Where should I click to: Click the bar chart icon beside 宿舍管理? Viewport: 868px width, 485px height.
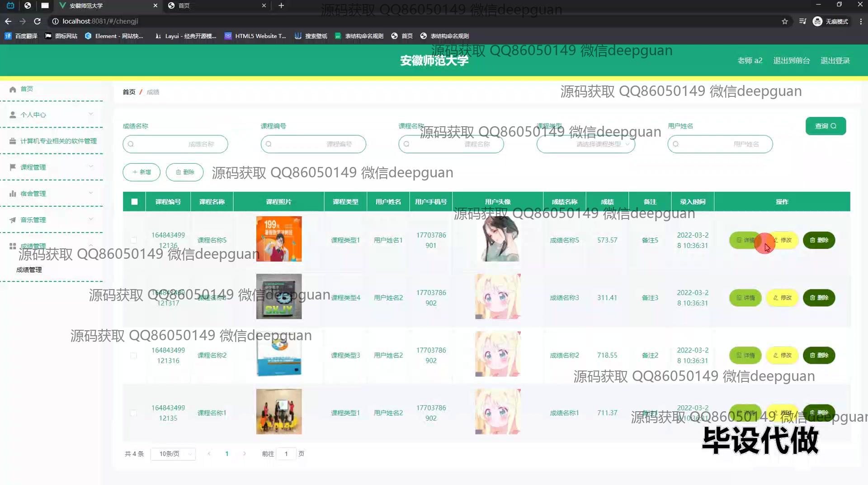[13, 194]
